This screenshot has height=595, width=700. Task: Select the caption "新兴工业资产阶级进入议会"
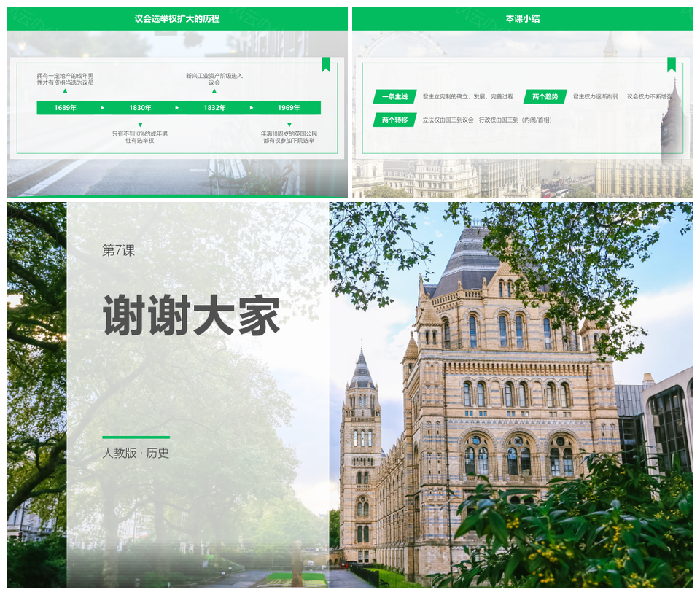tap(214, 79)
